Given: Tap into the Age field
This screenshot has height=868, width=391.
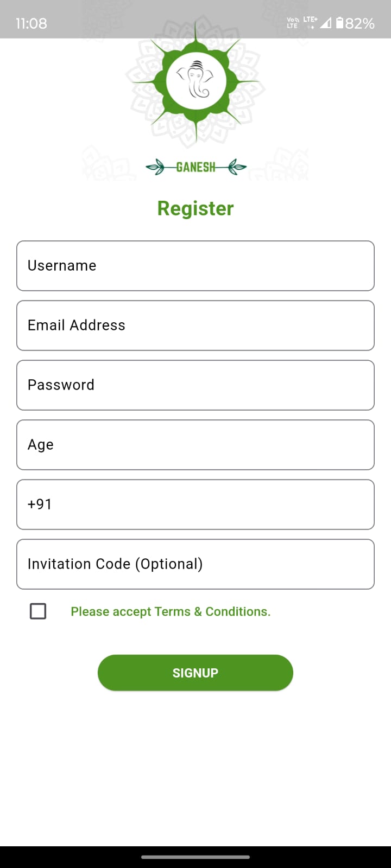Looking at the screenshot, I should 195,445.
